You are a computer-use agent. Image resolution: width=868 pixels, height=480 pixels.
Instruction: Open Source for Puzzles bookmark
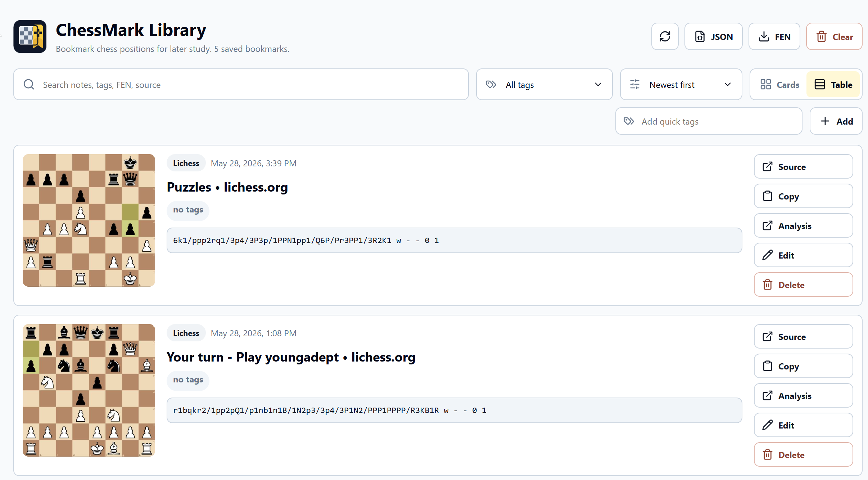click(x=803, y=167)
